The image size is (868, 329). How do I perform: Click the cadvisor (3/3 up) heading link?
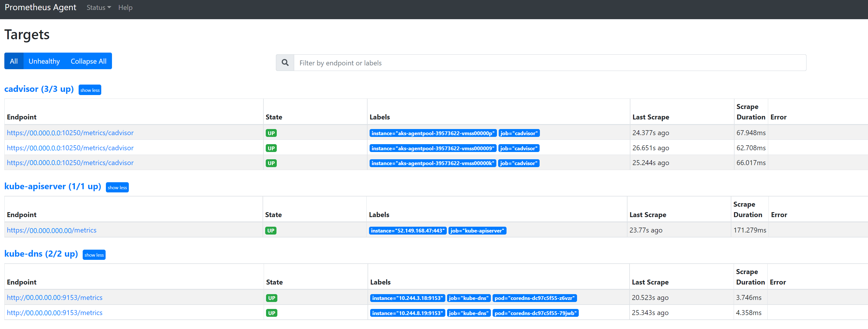click(39, 89)
